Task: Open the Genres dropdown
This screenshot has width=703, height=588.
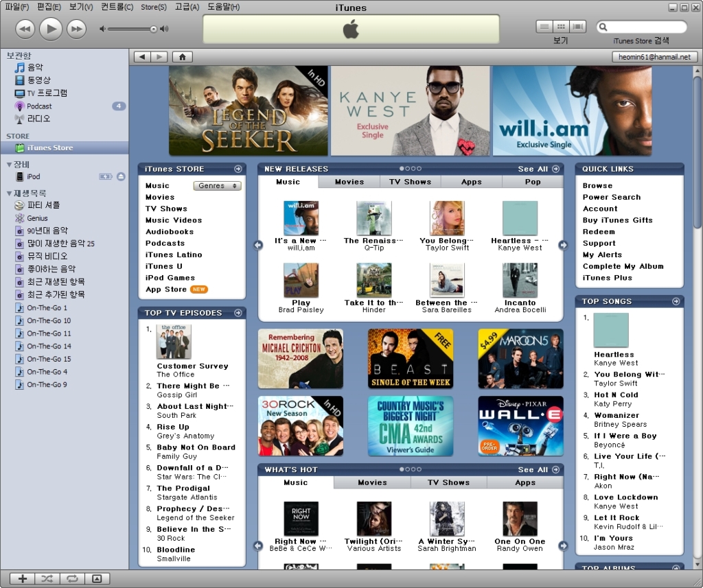Action: (217, 185)
